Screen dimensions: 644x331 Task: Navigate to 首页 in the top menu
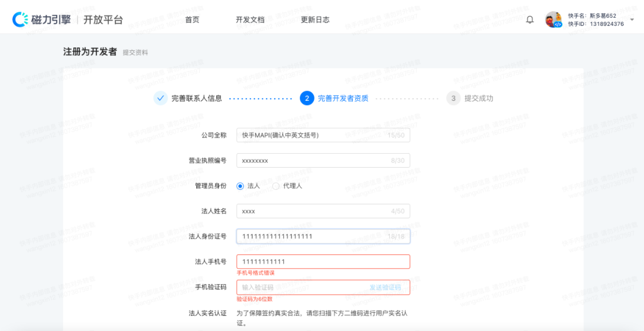[x=192, y=19]
